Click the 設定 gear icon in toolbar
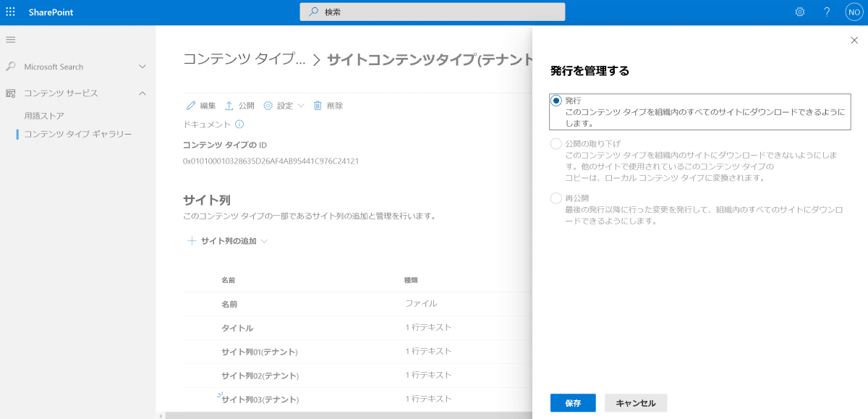This screenshot has width=868, height=419. (x=268, y=106)
